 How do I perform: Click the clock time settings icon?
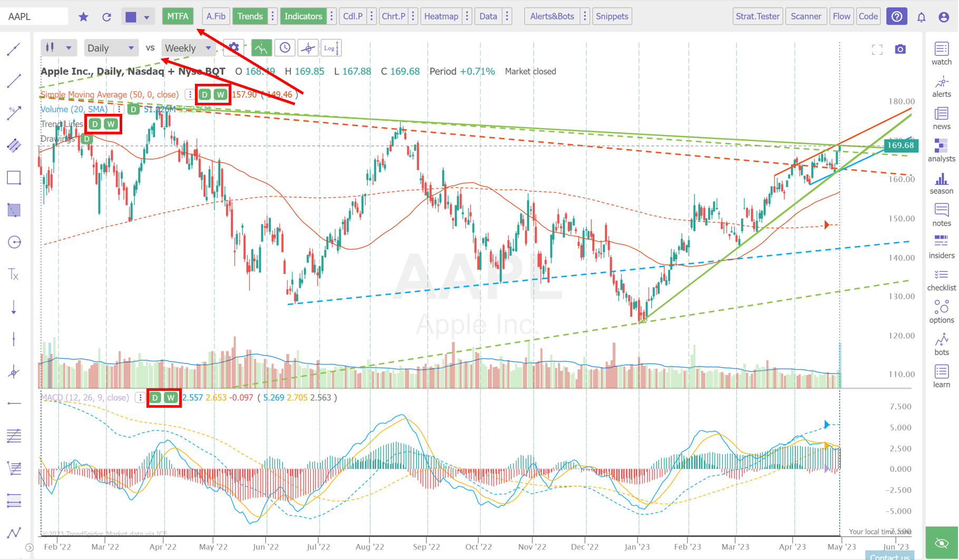(x=285, y=48)
